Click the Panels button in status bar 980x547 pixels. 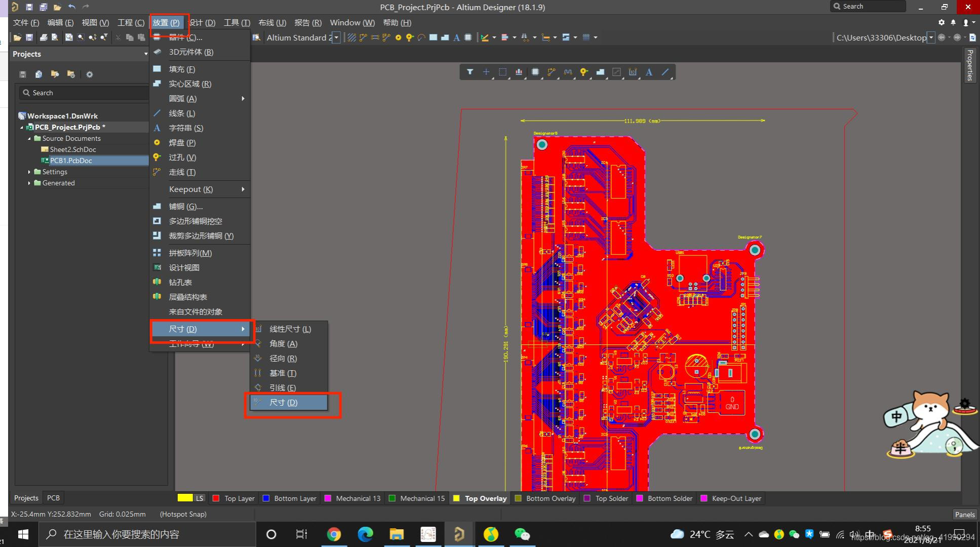coord(964,514)
